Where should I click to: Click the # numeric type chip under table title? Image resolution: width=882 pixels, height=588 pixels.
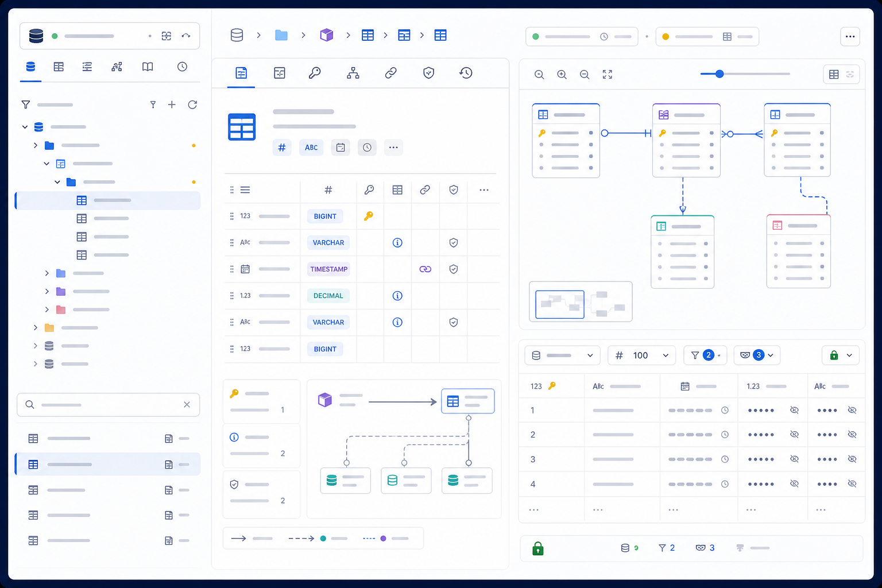pos(282,148)
